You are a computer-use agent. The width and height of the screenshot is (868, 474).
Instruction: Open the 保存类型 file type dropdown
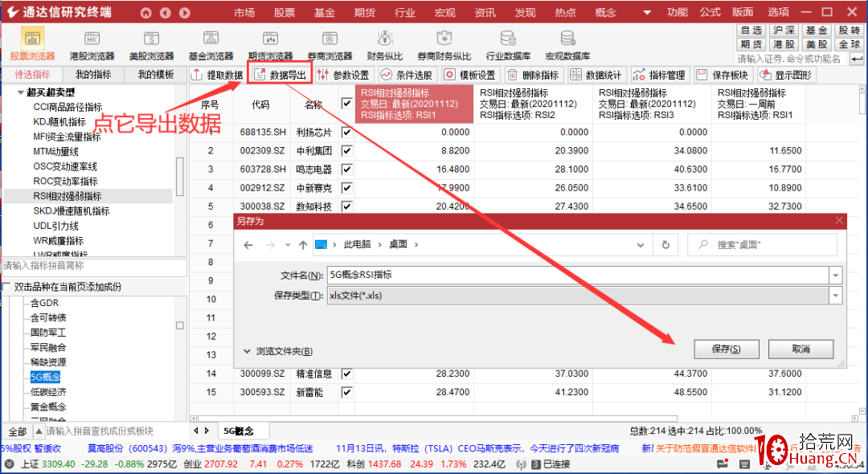click(835, 296)
